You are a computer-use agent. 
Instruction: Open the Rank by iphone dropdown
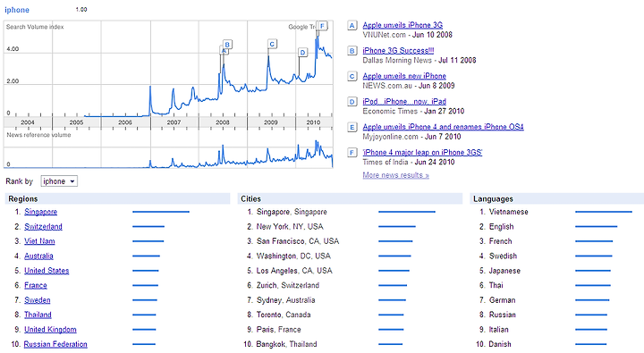59,181
